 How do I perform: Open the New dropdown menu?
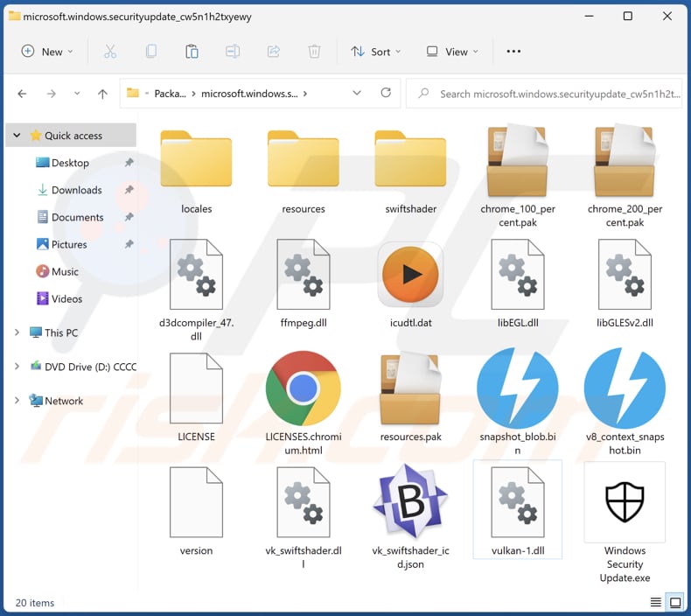pos(47,52)
